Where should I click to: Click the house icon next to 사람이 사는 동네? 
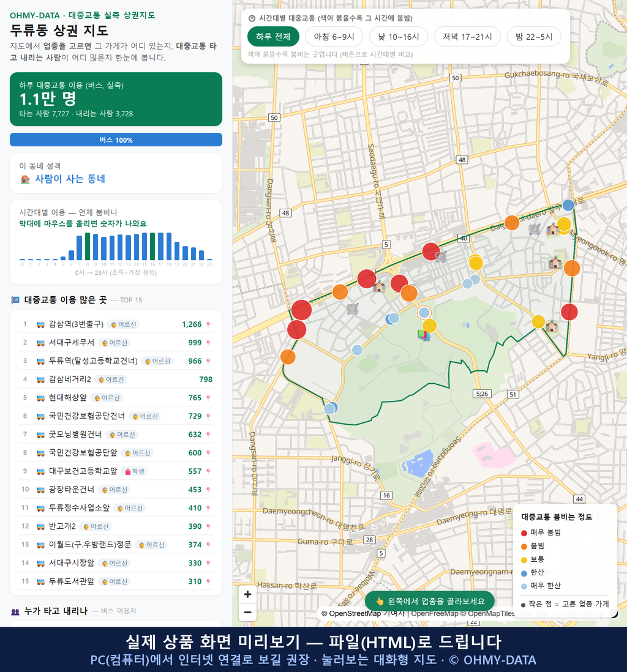point(25,179)
